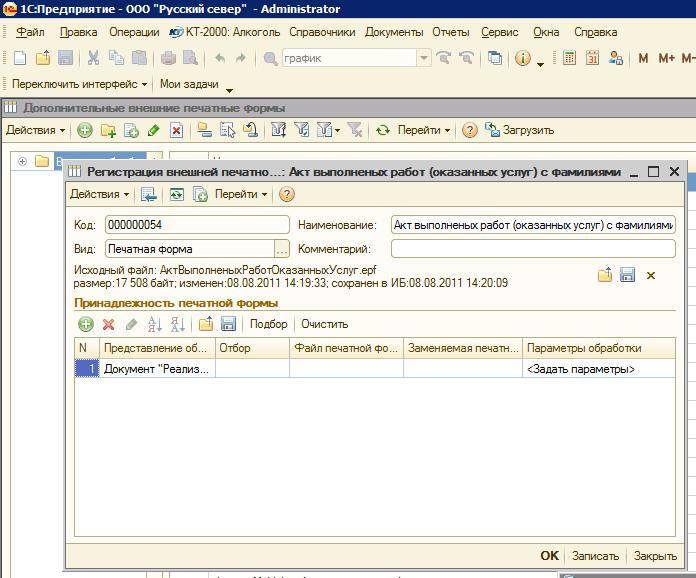The image size is (696, 578).
Task: Click into the Комментарий field
Action: coord(532,248)
